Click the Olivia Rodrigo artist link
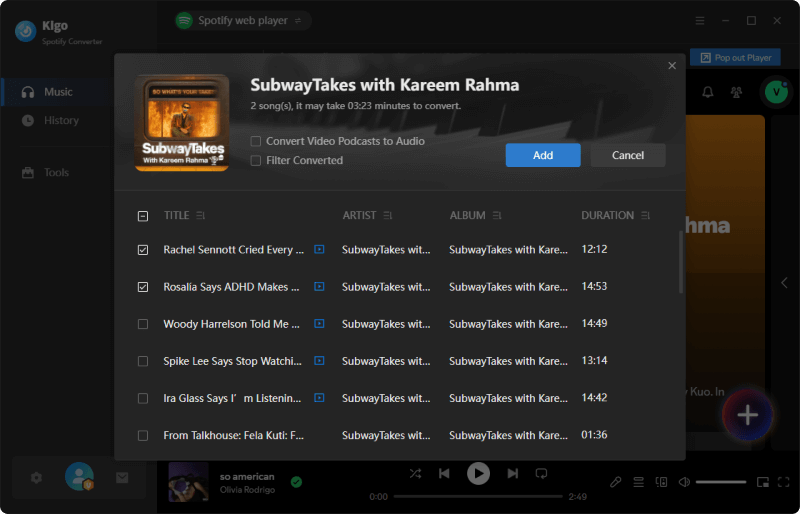Image resolution: width=800 pixels, height=514 pixels. pos(247,490)
